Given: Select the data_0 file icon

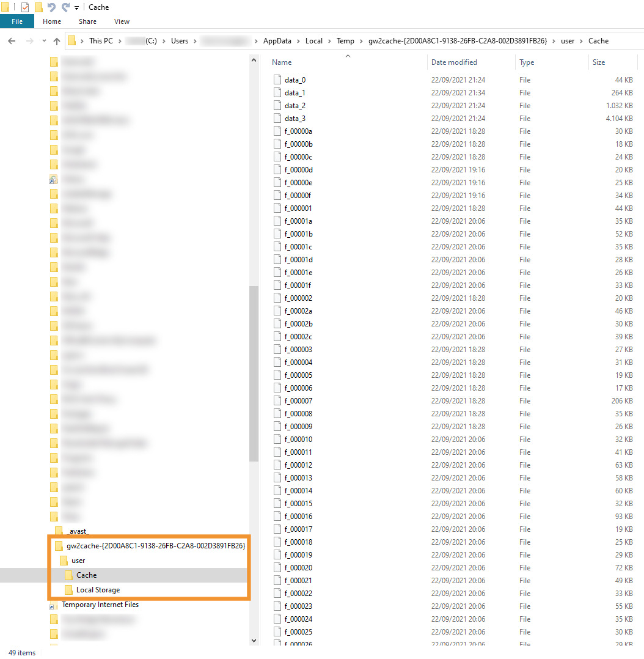Looking at the screenshot, I should tap(278, 80).
